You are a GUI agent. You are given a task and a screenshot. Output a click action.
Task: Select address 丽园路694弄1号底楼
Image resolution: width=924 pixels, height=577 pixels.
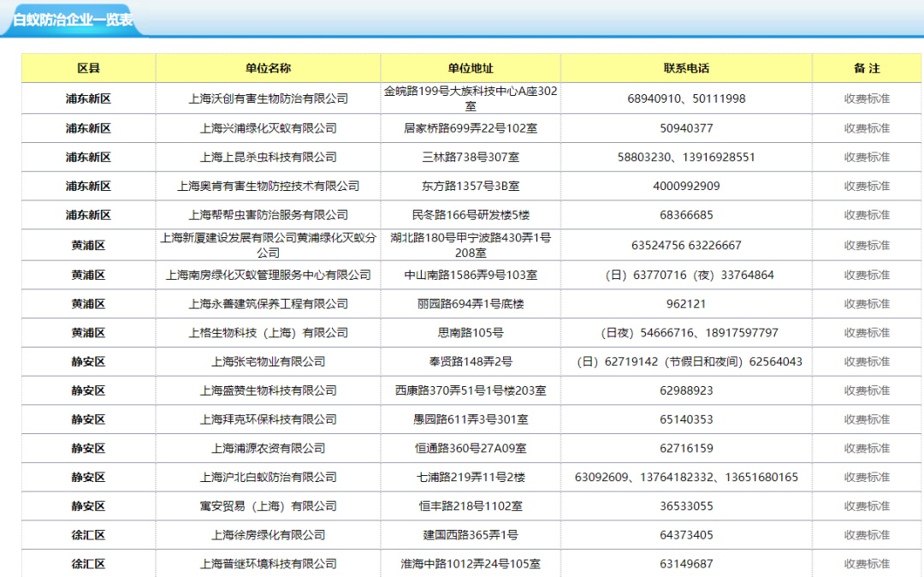click(x=471, y=304)
